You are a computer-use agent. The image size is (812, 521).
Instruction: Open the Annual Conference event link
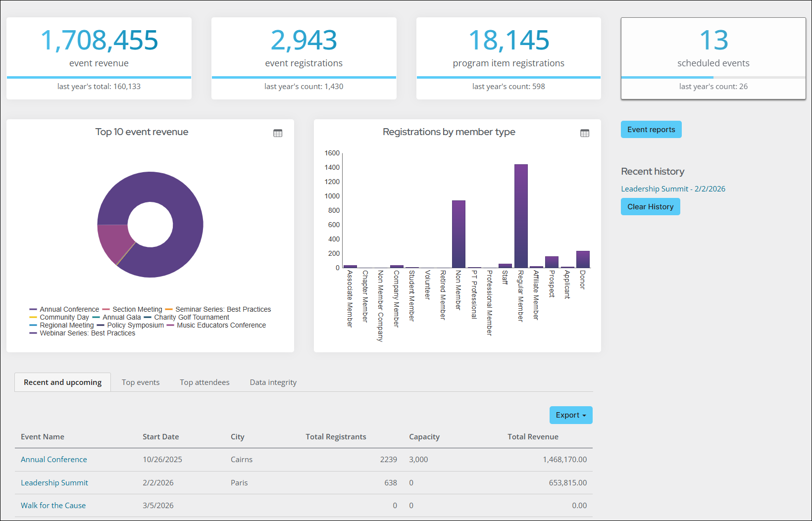[x=54, y=460]
